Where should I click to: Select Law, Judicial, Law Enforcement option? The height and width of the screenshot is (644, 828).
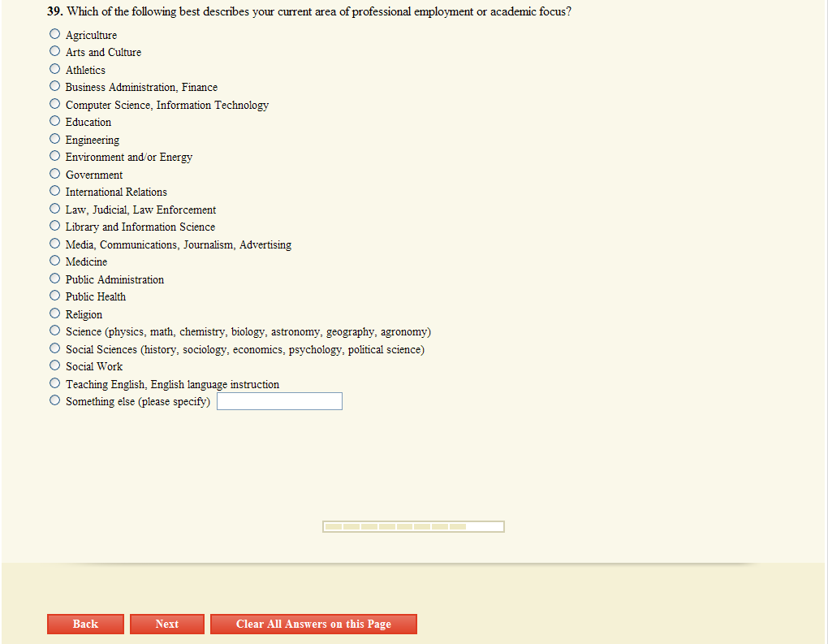tap(55, 209)
